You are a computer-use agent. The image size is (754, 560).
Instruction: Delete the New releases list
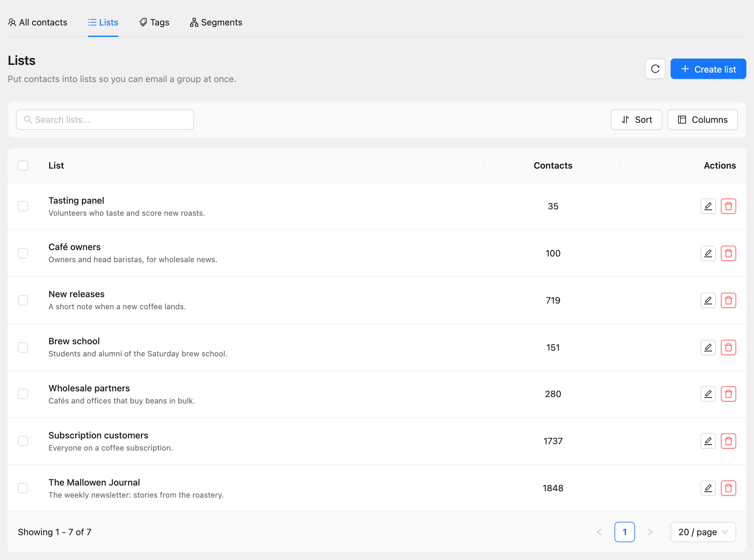pyautogui.click(x=728, y=300)
